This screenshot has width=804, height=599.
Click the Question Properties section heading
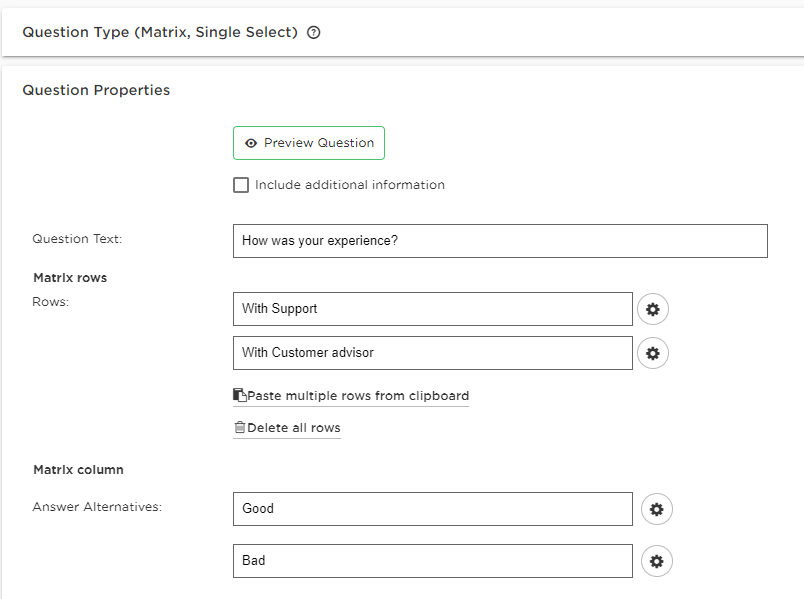coord(96,90)
